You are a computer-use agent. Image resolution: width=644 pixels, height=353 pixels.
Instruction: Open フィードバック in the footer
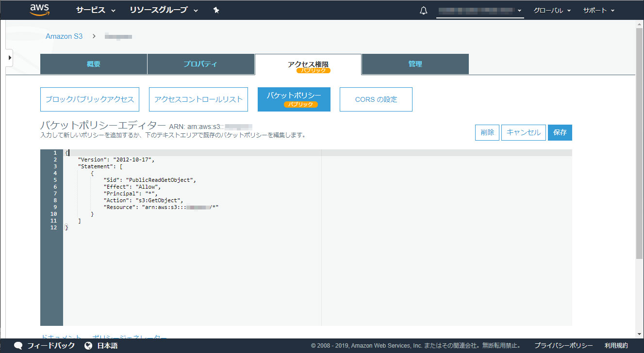click(x=51, y=346)
